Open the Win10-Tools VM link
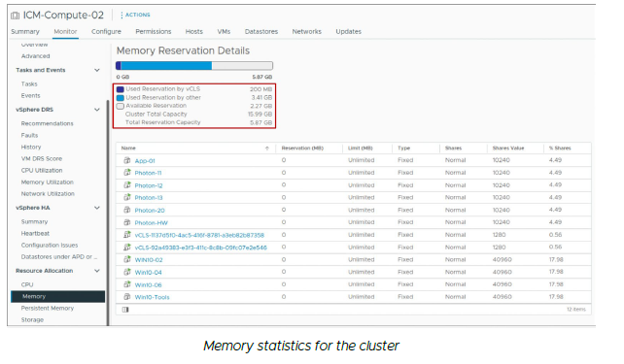The width and height of the screenshot is (624, 364). [x=152, y=297]
